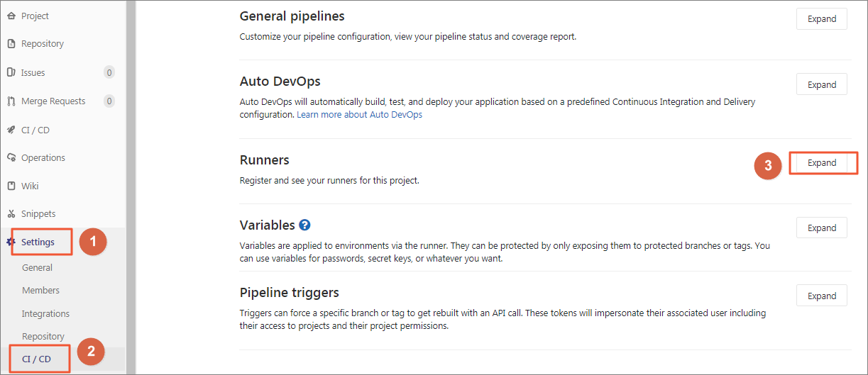The image size is (868, 375).
Task: Click the Issues icon in sidebar
Action: tap(11, 72)
